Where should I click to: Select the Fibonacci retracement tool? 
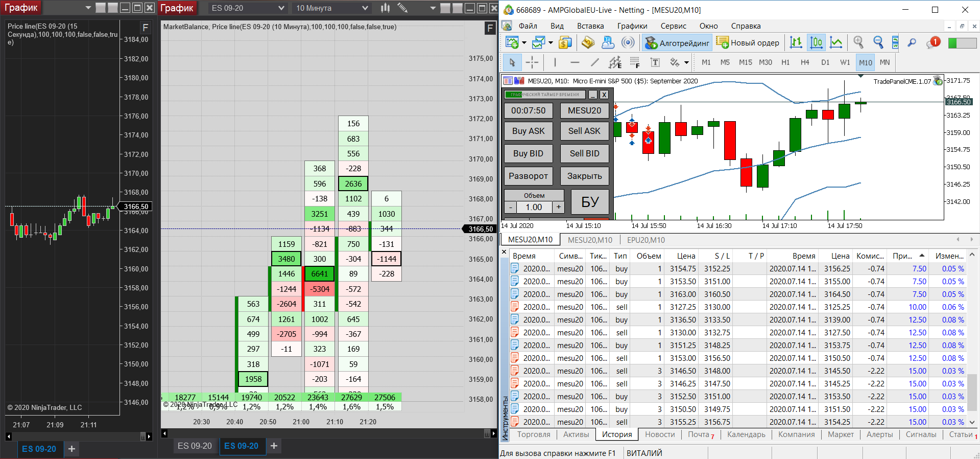(x=635, y=62)
